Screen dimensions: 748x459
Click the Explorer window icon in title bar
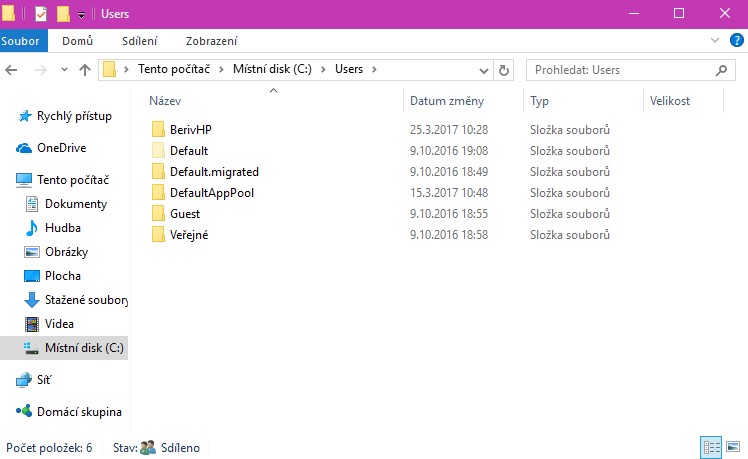[x=8, y=13]
